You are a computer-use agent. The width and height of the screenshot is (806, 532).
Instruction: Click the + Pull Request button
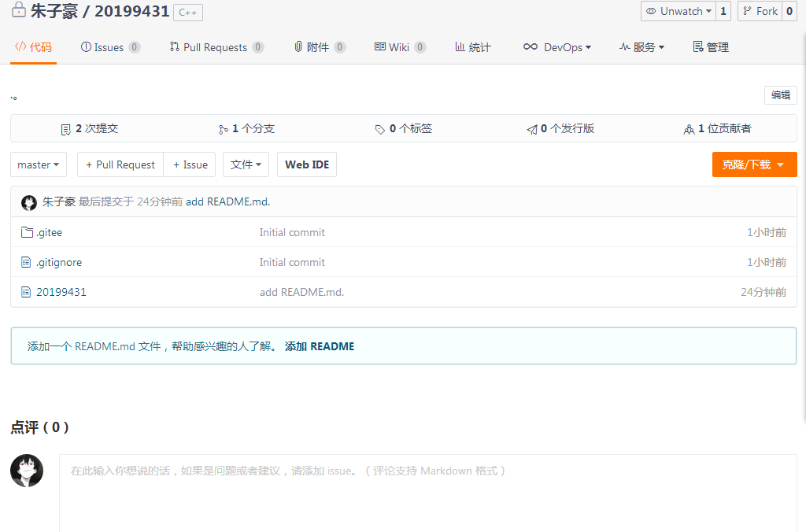click(x=120, y=164)
